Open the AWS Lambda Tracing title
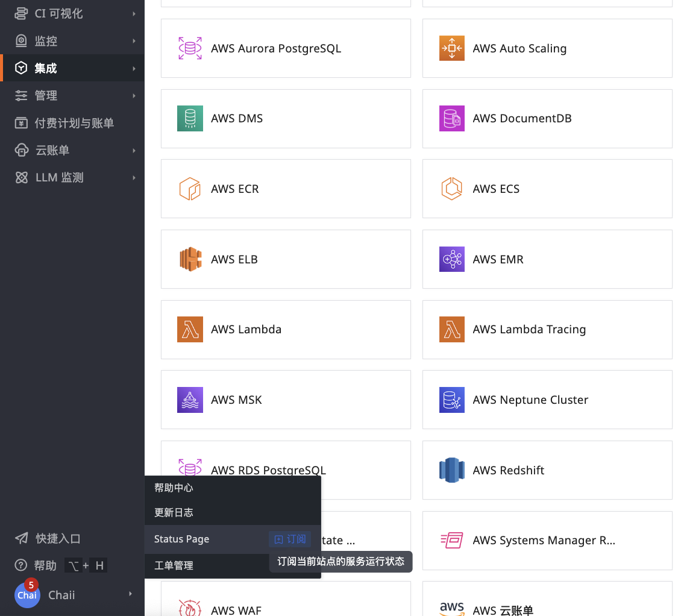This screenshot has height=616, width=681. (529, 330)
